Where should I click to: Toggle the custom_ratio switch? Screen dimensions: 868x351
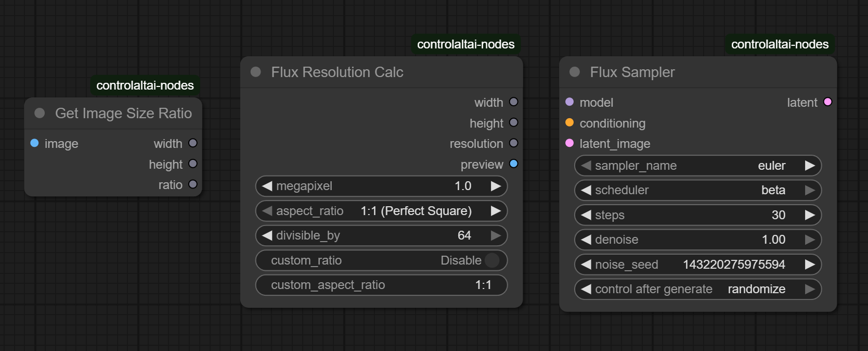tap(492, 260)
